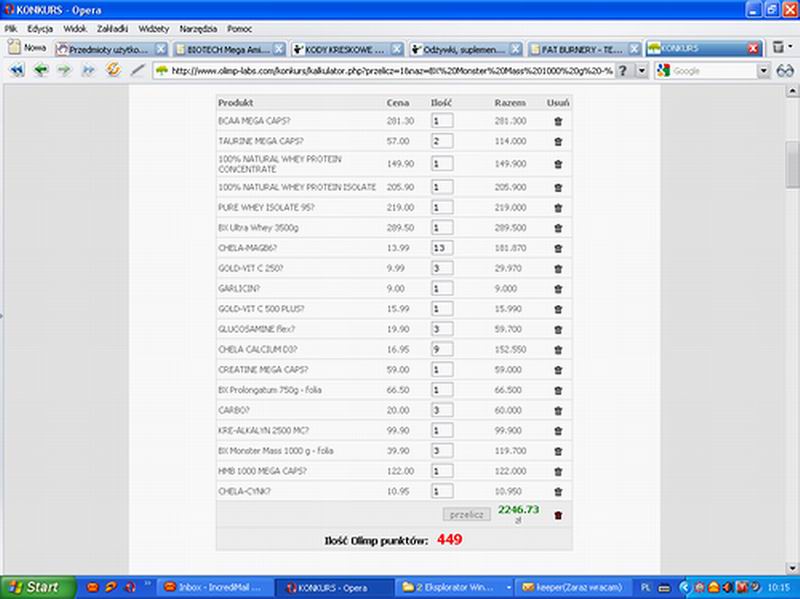
Task: Open the address bar history dropdown
Action: (x=642, y=71)
